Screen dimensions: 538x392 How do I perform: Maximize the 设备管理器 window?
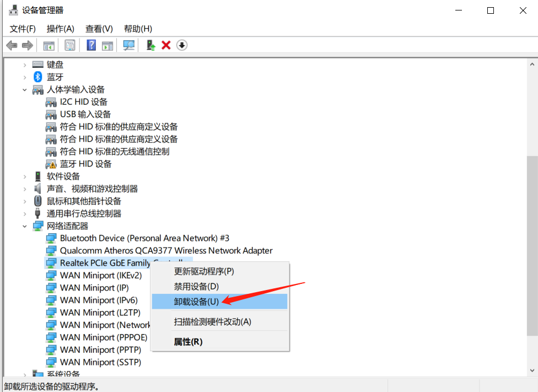tap(491, 10)
